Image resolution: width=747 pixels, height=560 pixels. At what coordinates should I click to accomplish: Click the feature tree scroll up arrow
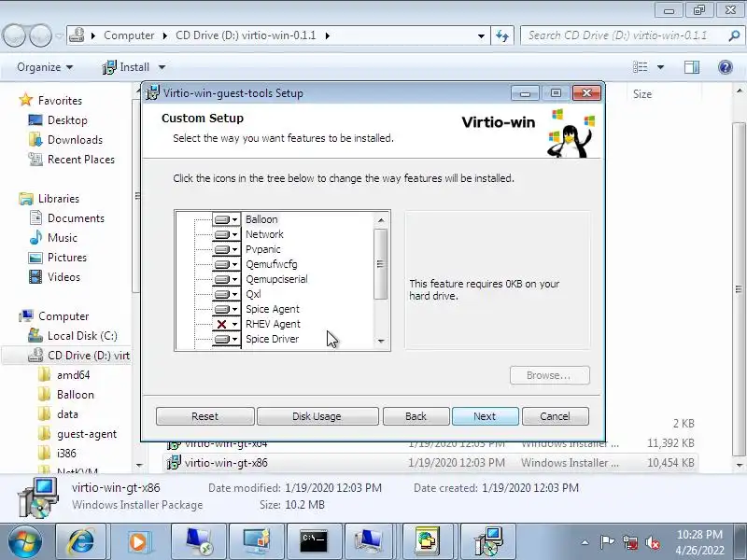click(x=381, y=220)
